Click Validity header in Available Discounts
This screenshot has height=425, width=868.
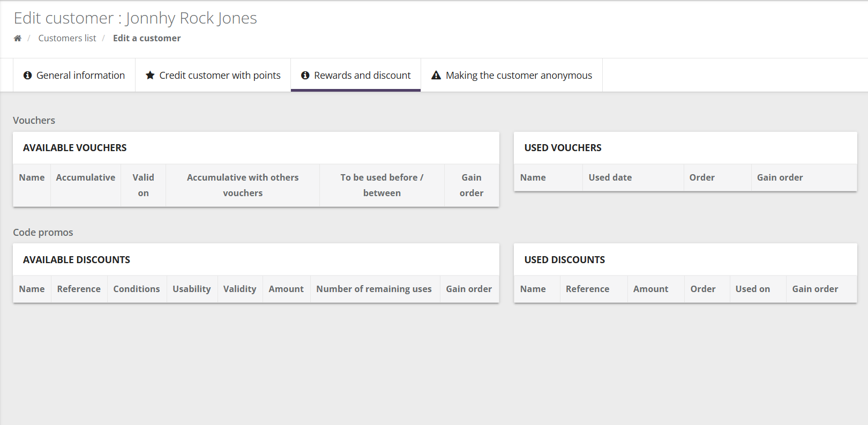tap(240, 289)
